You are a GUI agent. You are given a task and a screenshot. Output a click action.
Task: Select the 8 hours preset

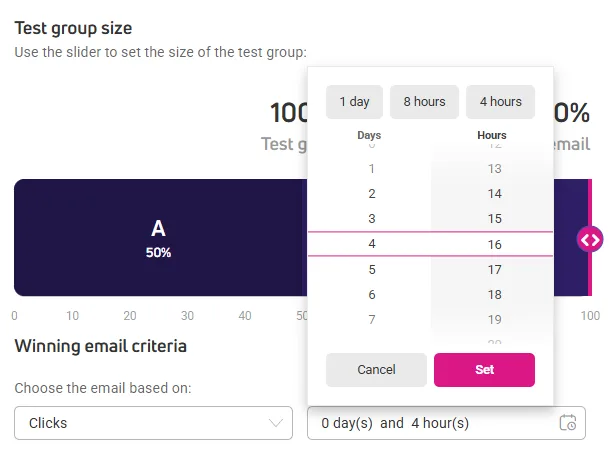[x=424, y=102]
